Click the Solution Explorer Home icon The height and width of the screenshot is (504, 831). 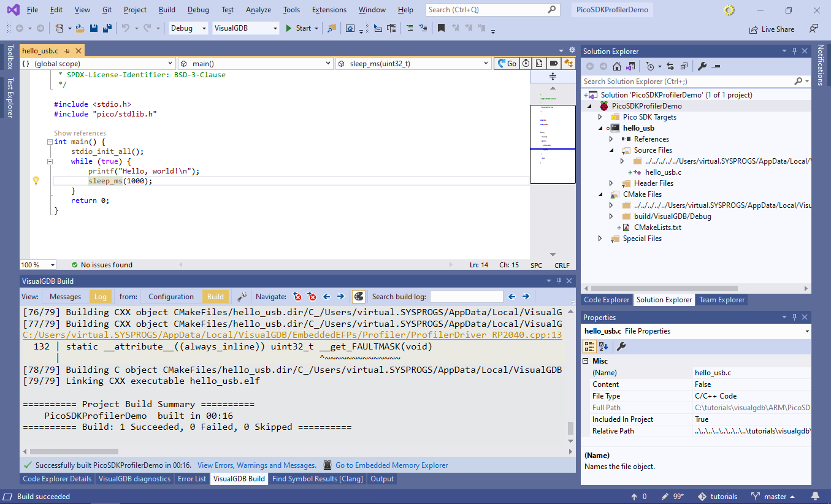point(617,66)
